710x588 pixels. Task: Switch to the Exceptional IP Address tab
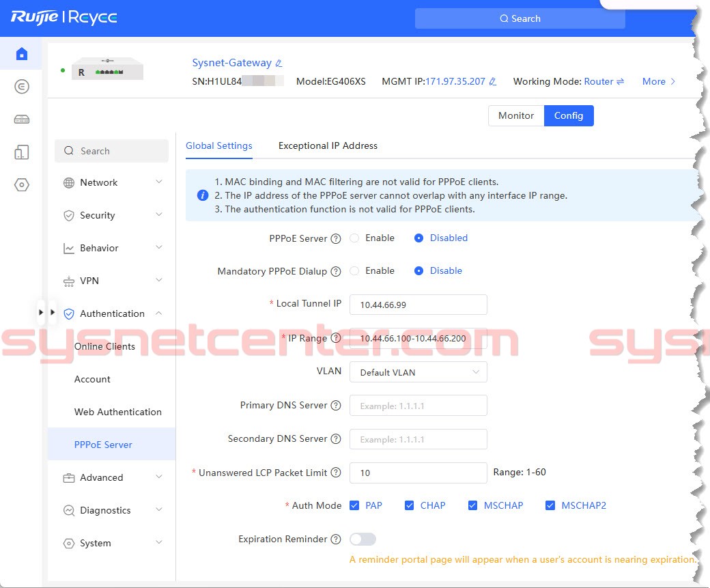[328, 145]
